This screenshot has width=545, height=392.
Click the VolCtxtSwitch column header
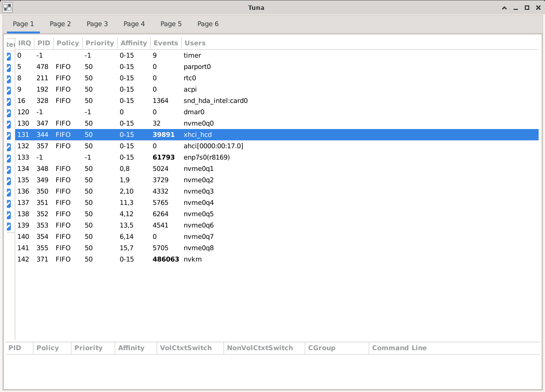click(x=190, y=348)
